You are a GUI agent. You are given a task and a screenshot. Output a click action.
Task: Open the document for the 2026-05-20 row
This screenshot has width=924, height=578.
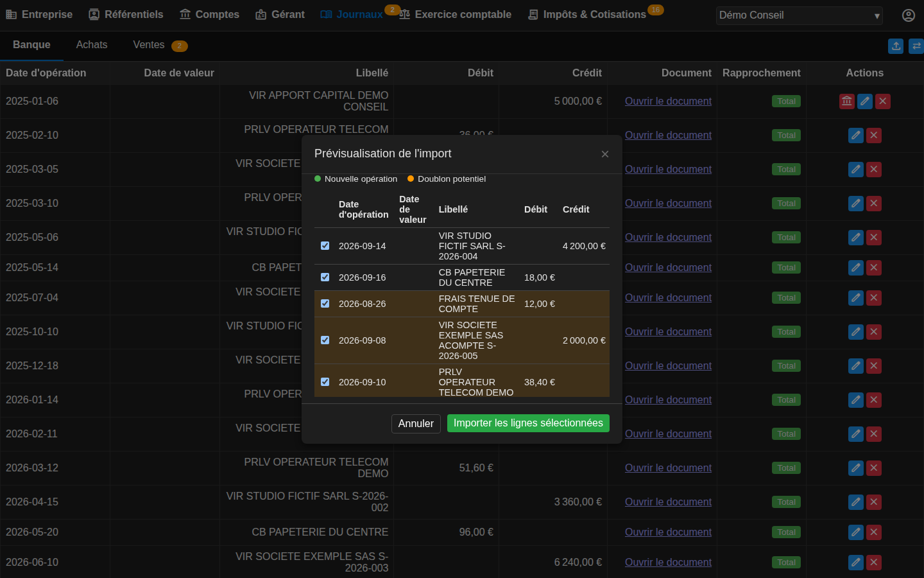tap(668, 532)
